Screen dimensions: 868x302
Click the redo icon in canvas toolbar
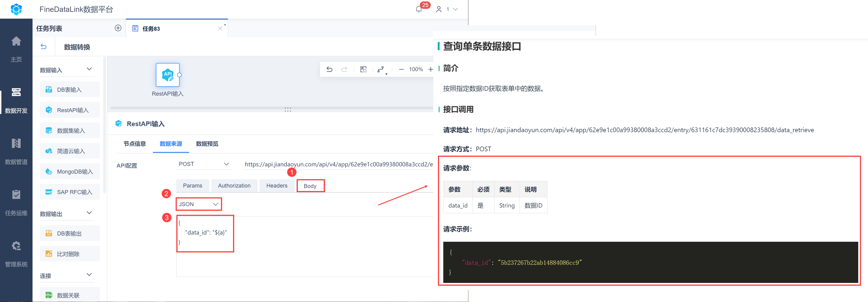click(x=344, y=70)
